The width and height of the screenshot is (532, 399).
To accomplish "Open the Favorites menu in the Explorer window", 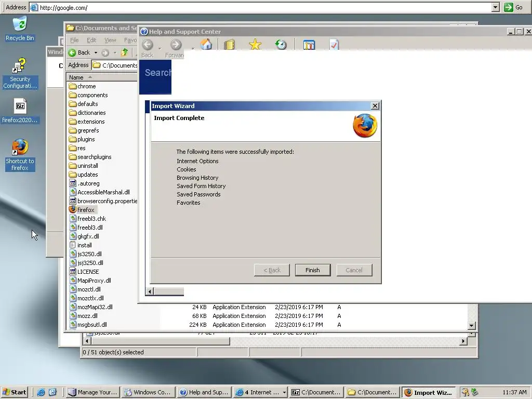I will tap(130, 40).
